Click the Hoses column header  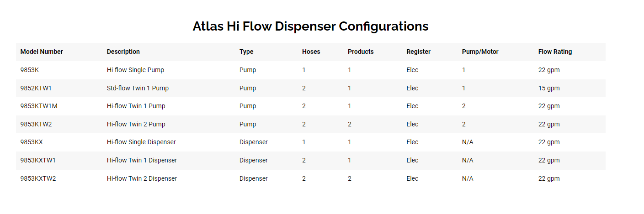pos(311,52)
